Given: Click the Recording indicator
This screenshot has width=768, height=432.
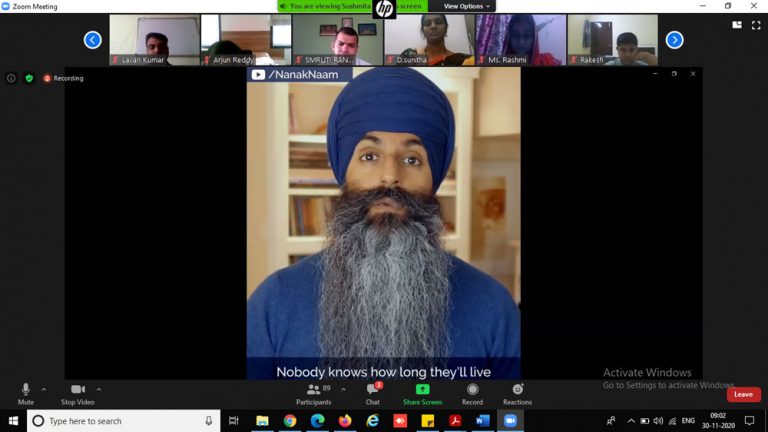Looking at the screenshot, I should pos(64,78).
